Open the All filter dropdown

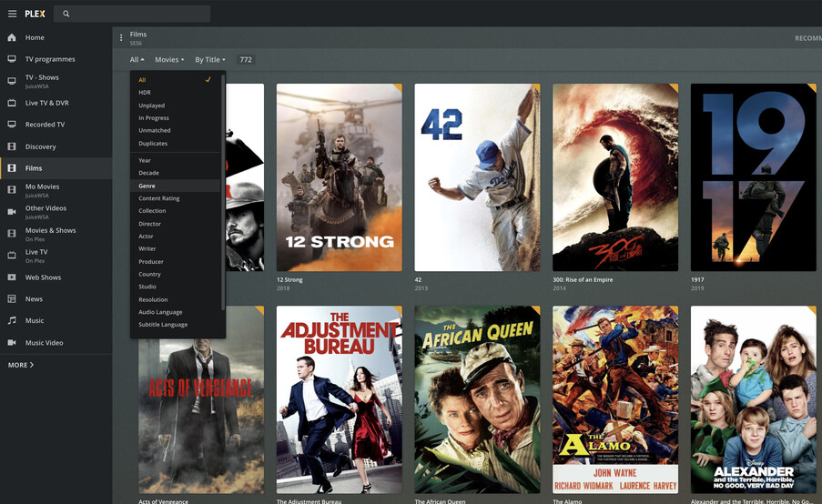137,60
